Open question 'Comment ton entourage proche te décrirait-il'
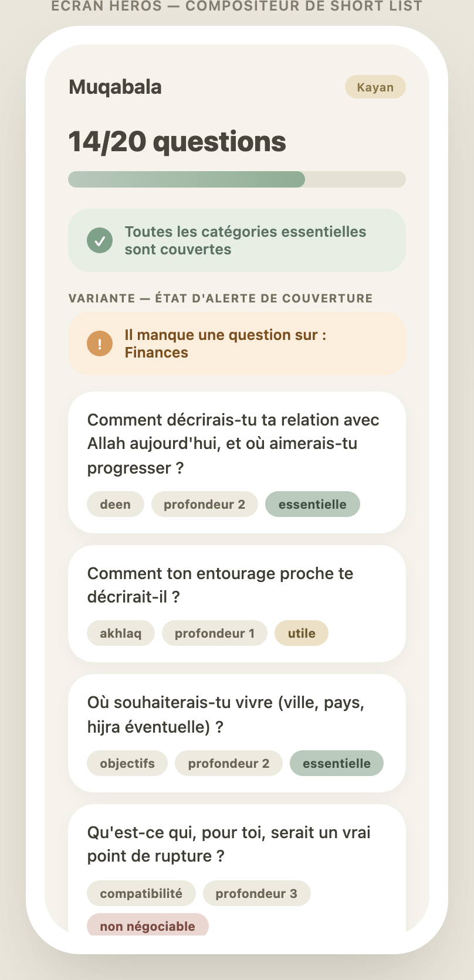 pos(237,604)
